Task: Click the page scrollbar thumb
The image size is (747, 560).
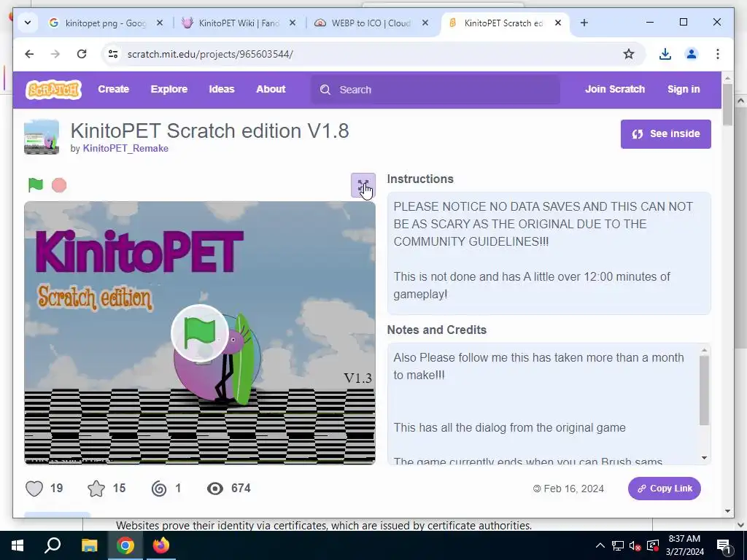Action: click(727, 105)
